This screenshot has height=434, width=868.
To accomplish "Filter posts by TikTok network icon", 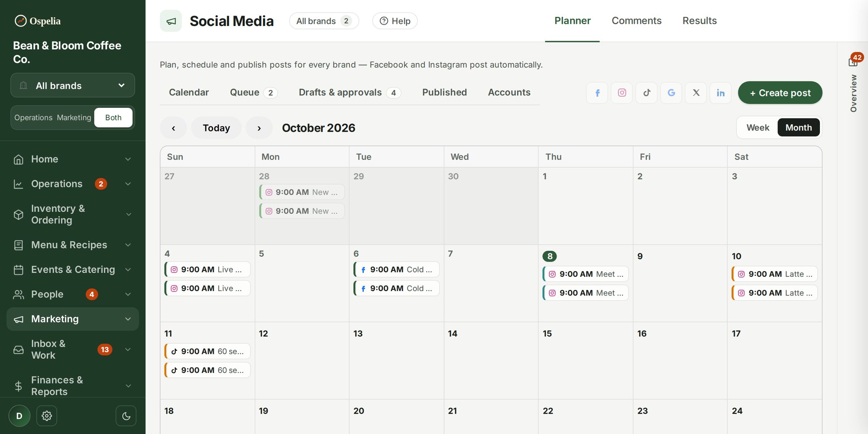I will pos(647,93).
